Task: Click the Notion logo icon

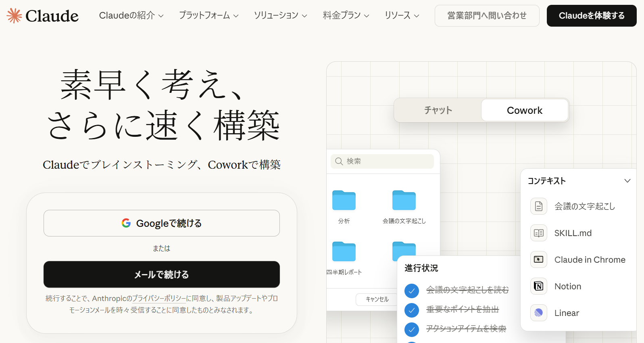Action: pyautogui.click(x=539, y=286)
